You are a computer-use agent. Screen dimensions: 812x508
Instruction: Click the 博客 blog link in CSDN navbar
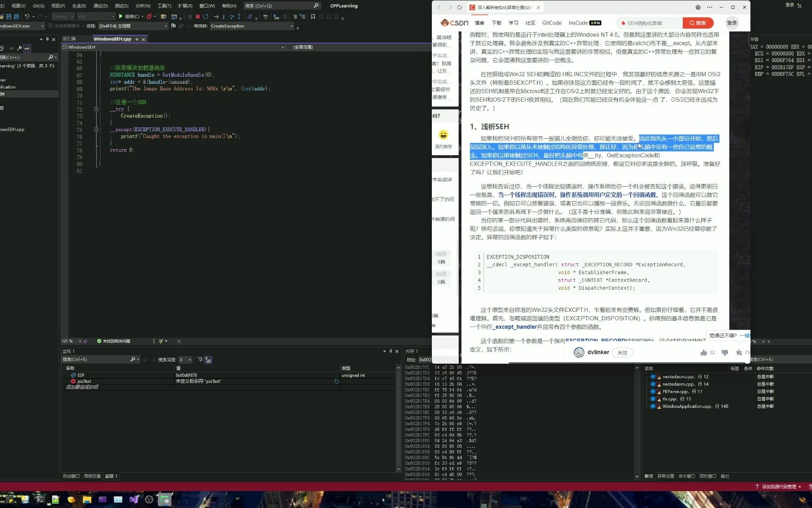(x=479, y=23)
